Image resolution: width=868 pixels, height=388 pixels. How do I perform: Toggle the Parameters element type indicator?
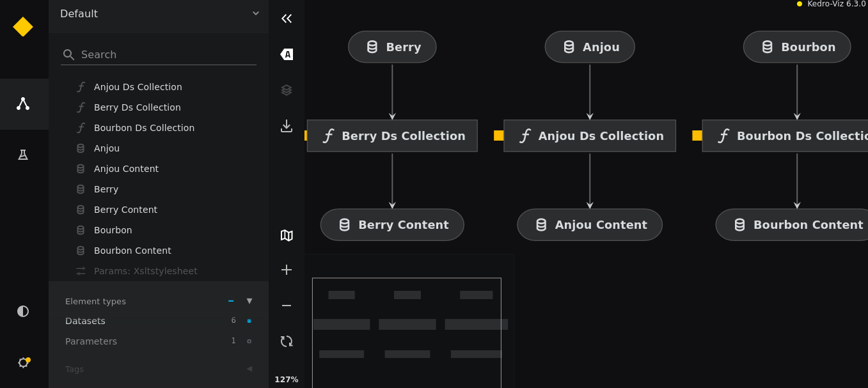[x=249, y=341]
